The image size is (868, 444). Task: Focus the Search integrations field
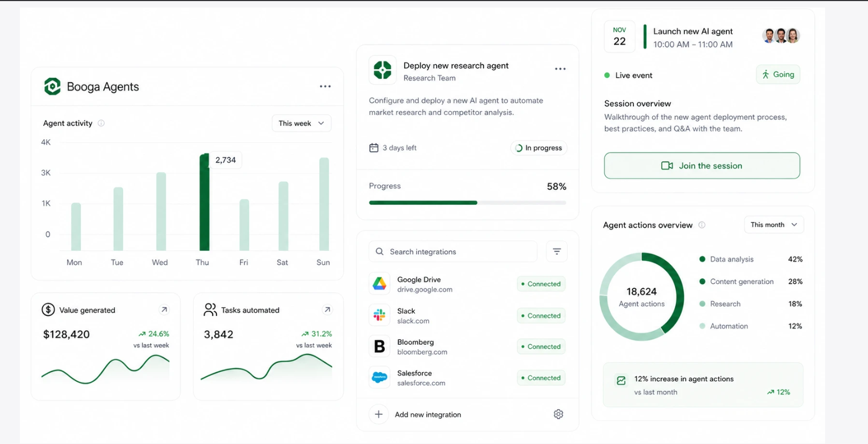tap(453, 251)
